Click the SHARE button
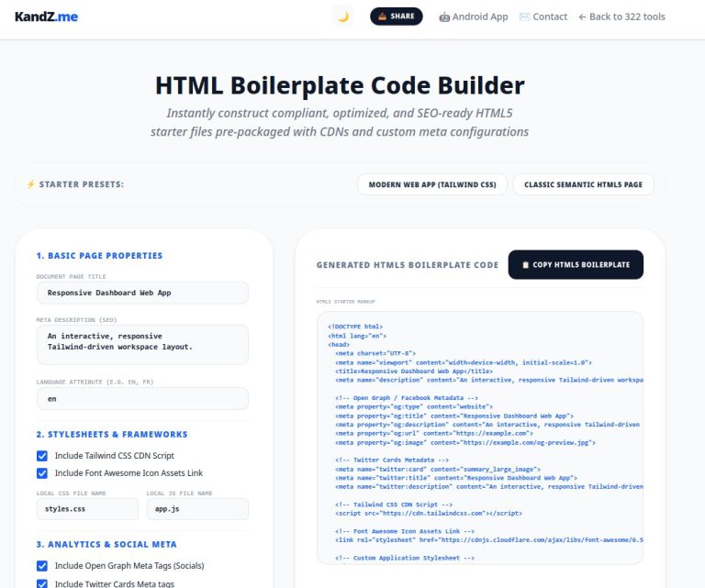Viewport: 705px width, 588px height. tap(397, 17)
